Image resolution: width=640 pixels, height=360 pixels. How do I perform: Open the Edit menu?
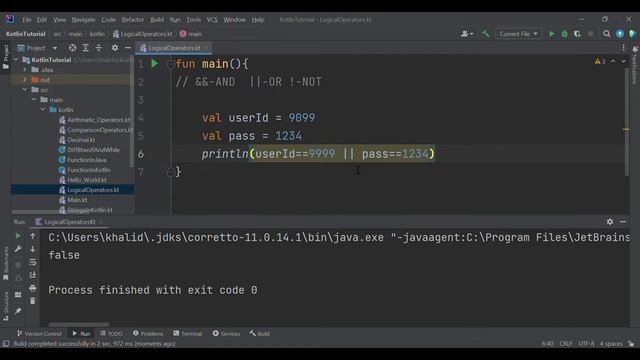point(42,20)
